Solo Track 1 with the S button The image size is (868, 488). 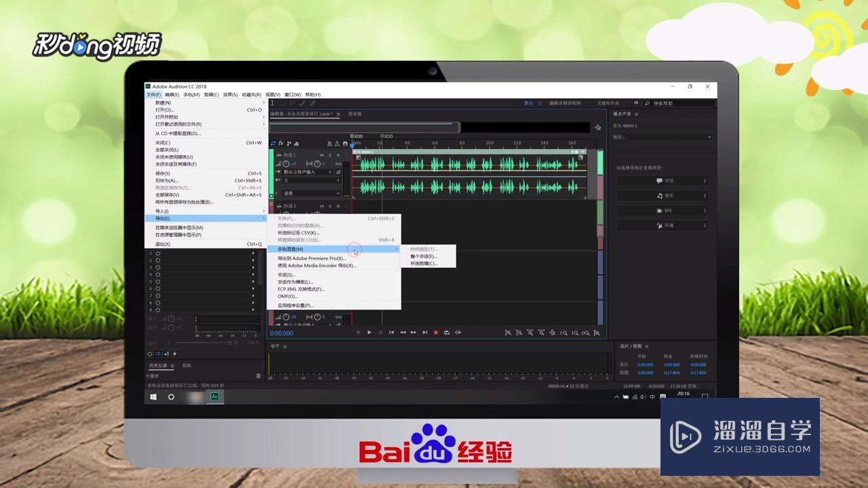[330, 155]
